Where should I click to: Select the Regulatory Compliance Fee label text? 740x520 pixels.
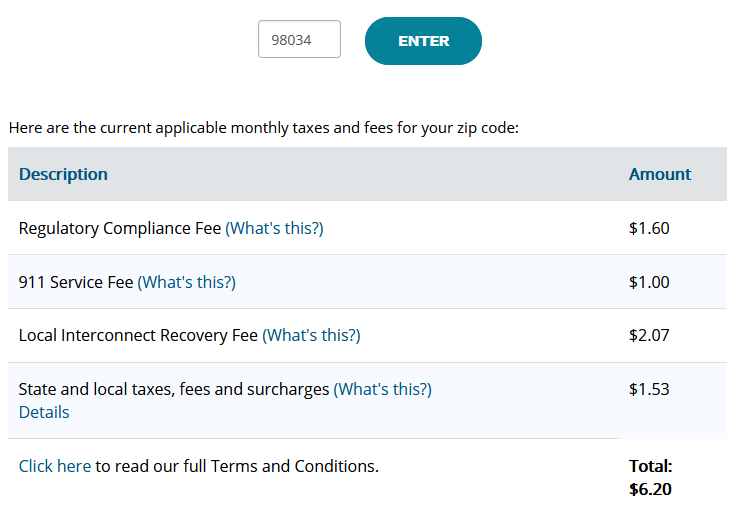120,228
